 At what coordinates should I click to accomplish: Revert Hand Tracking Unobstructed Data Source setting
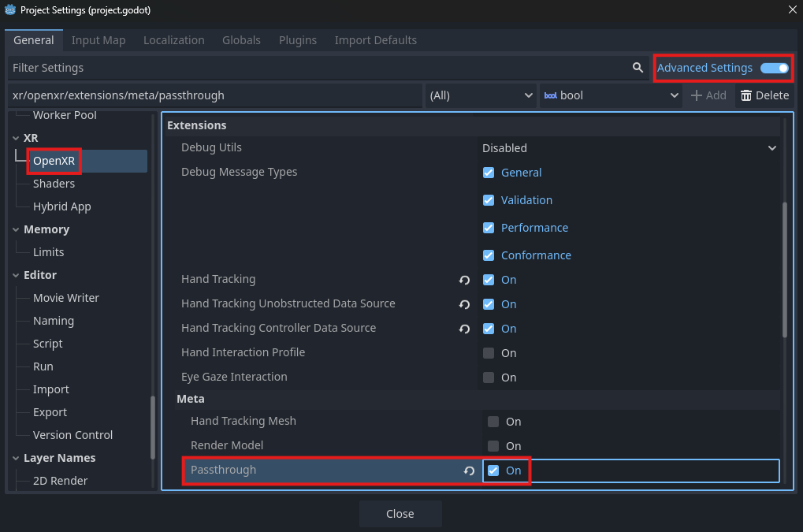pos(464,304)
